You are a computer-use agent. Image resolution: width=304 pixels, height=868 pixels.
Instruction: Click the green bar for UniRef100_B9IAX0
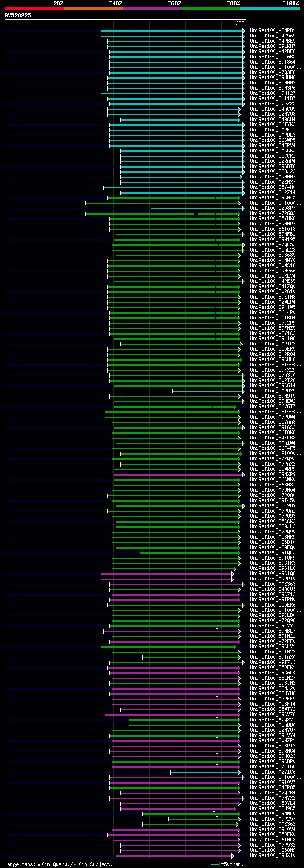pos(191,657)
